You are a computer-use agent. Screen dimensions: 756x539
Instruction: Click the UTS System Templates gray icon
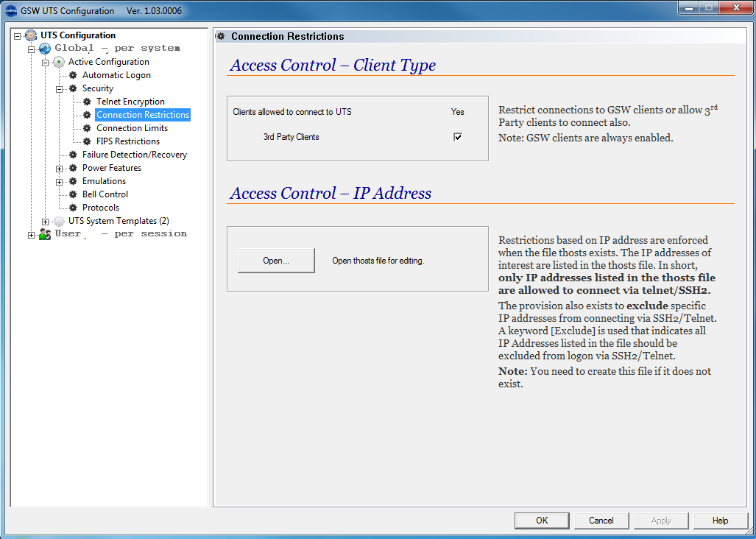pos(59,222)
